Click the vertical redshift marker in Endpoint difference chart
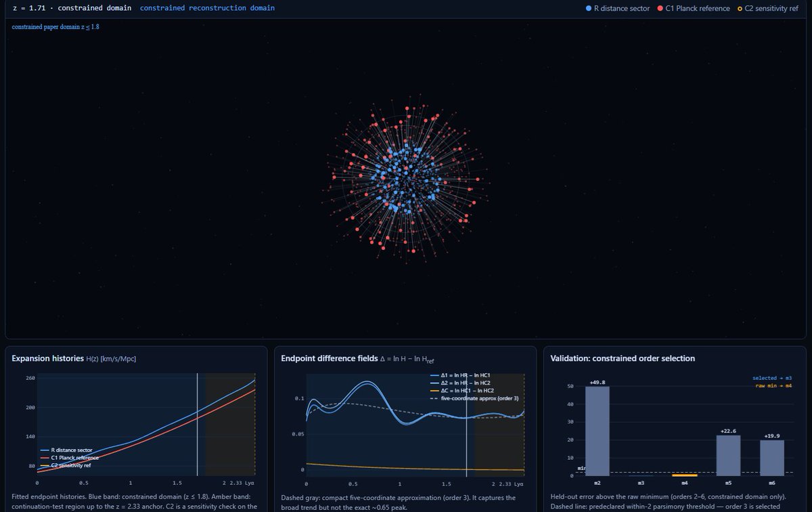 point(466,425)
